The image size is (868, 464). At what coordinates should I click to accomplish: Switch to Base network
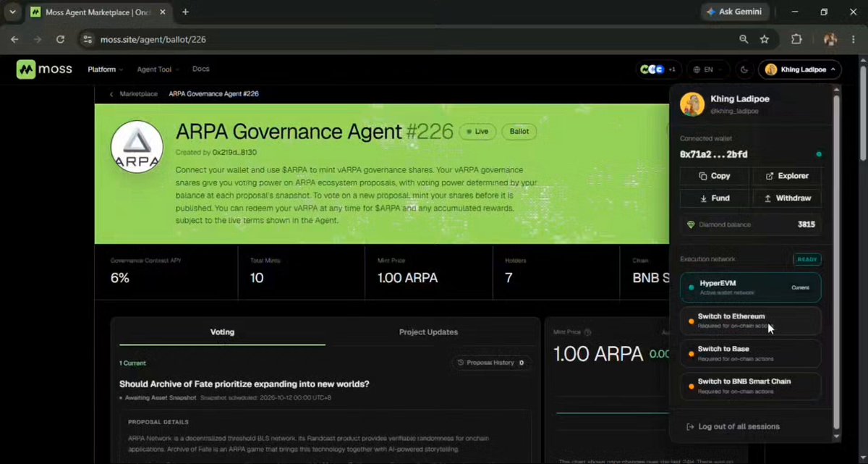(751, 353)
